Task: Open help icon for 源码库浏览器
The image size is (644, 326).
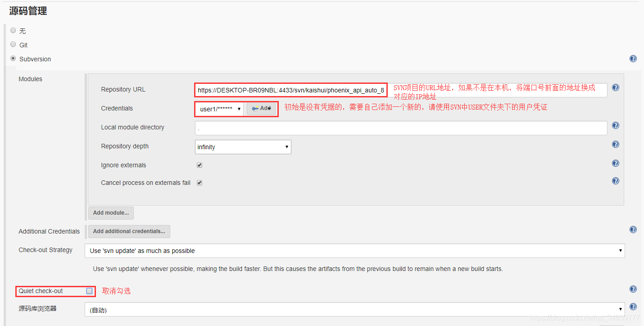Action: [633, 307]
